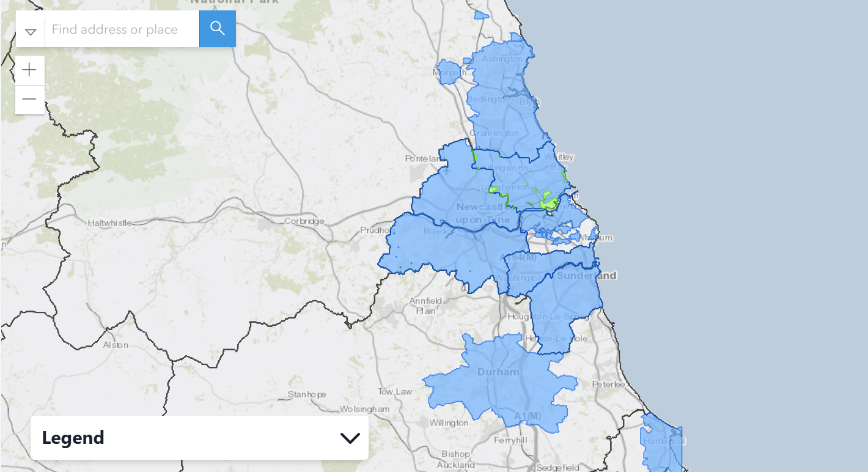The height and width of the screenshot is (472, 868).
Task: Click the Ponteland town label
Action: 423,159
